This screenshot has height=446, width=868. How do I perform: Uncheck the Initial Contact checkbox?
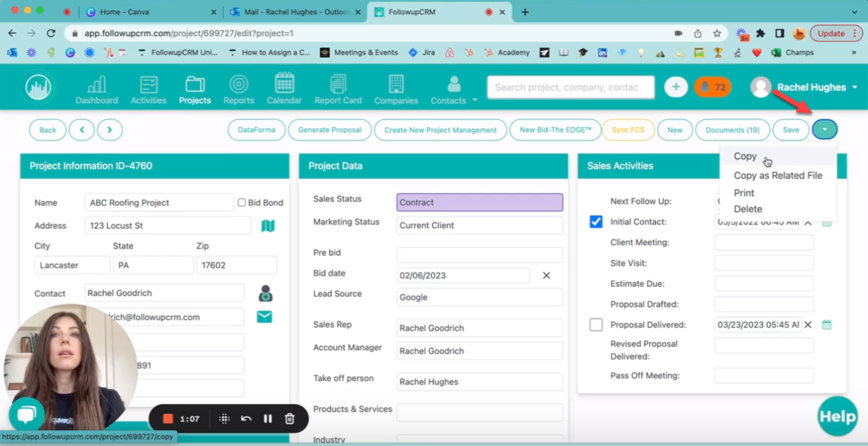coord(596,221)
